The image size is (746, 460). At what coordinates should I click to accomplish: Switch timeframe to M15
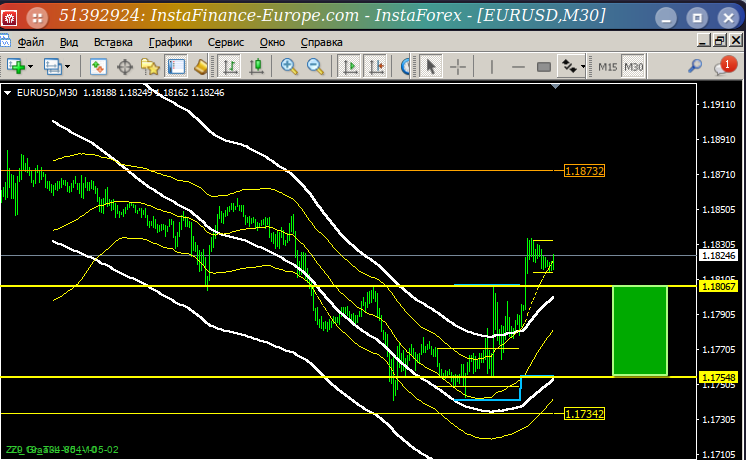click(x=607, y=67)
